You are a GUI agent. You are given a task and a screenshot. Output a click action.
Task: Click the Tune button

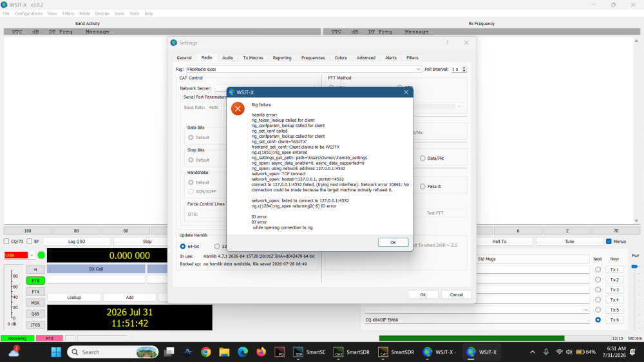click(x=569, y=242)
